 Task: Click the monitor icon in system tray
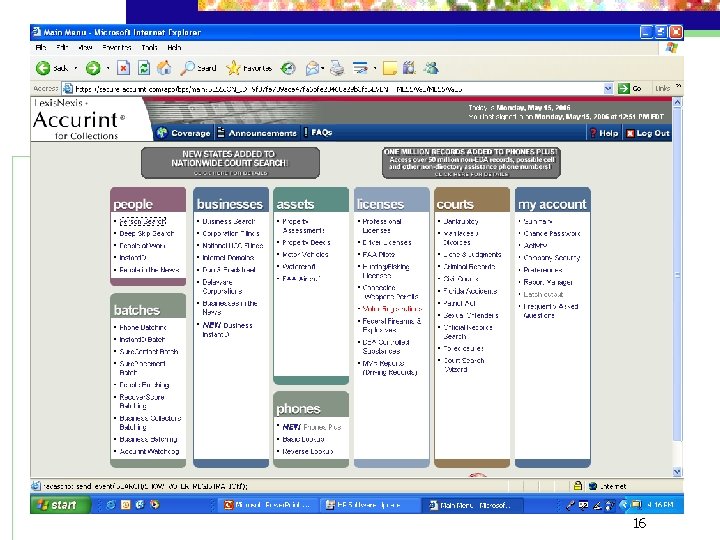(x=636, y=505)
